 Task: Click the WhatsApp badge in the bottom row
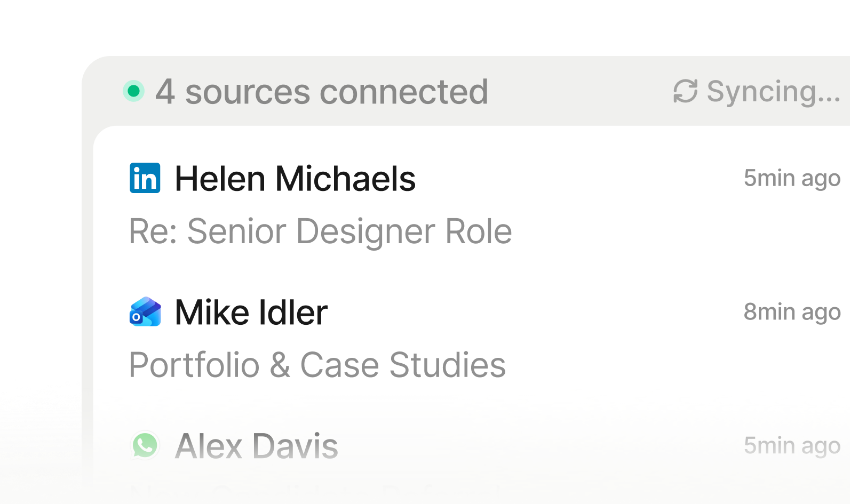(x=145, y=446)
